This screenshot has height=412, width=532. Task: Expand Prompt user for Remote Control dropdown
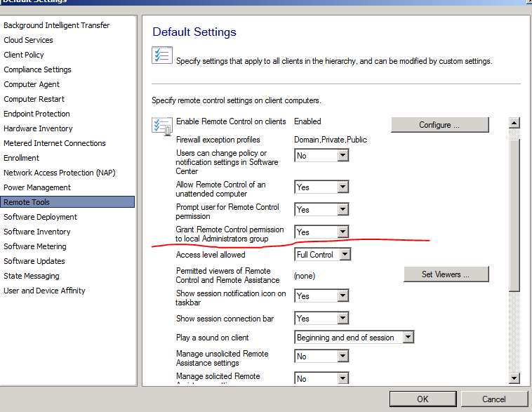pyautogui.click(x=343, y=210)
